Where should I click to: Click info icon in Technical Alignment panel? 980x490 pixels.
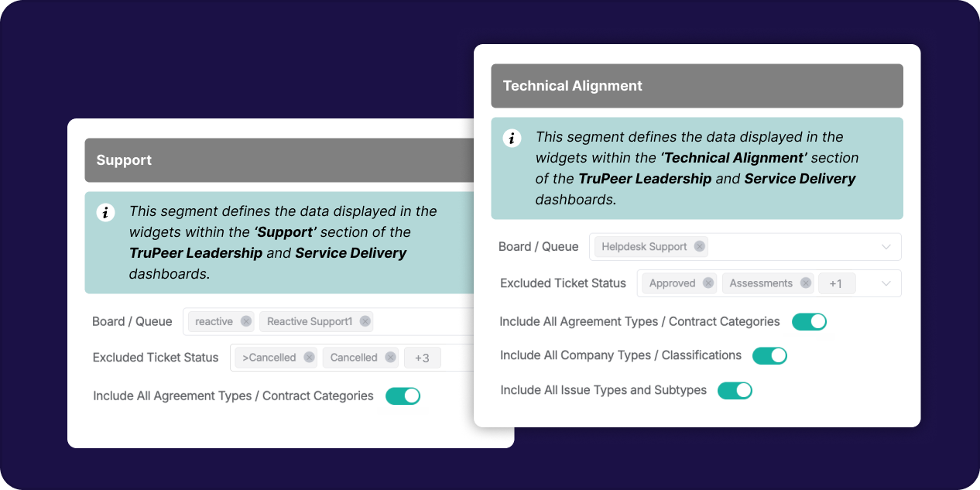(x=512, y=139)
